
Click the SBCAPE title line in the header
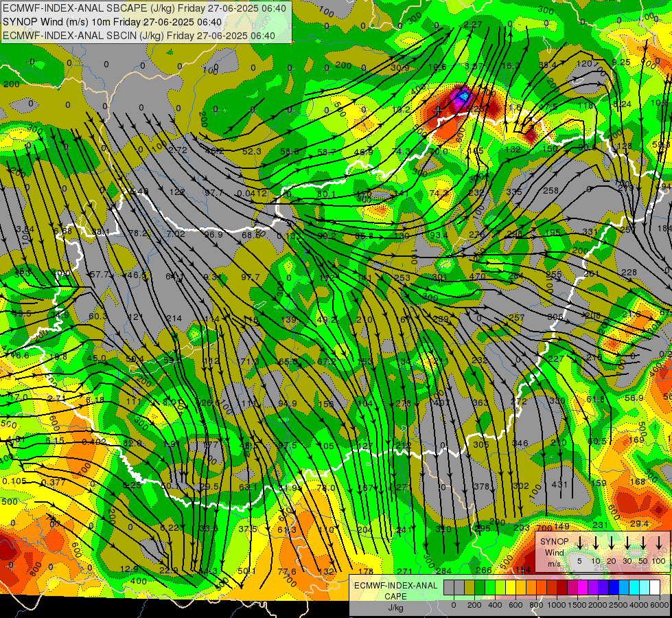pyautogui.click(x=144, y=8)
